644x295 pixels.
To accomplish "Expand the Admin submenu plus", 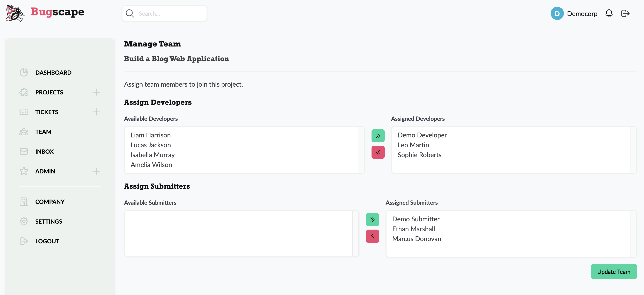I will 96,171.
